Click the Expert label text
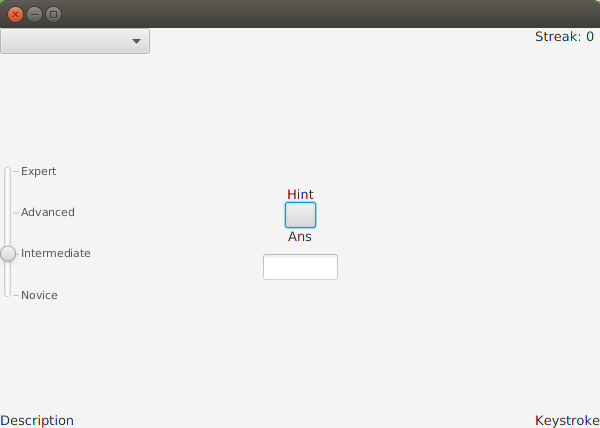The height and width of the screenshot is (428, 600). 39,171
